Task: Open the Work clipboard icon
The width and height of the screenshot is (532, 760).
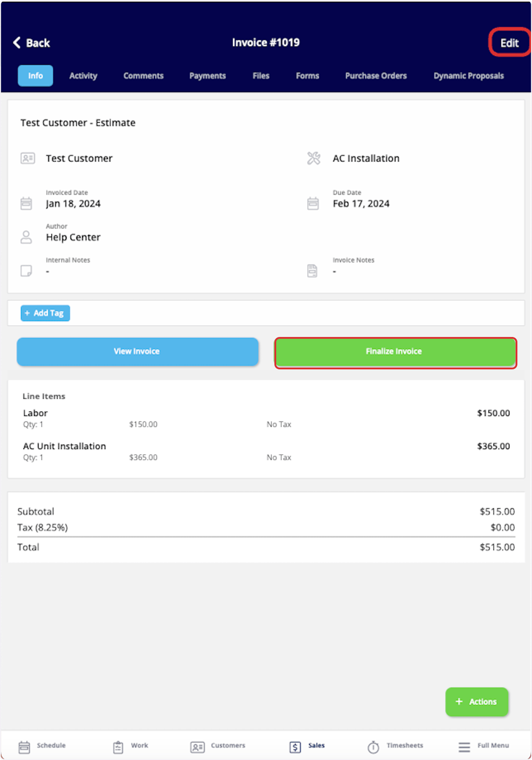Action: coord(118,747)
